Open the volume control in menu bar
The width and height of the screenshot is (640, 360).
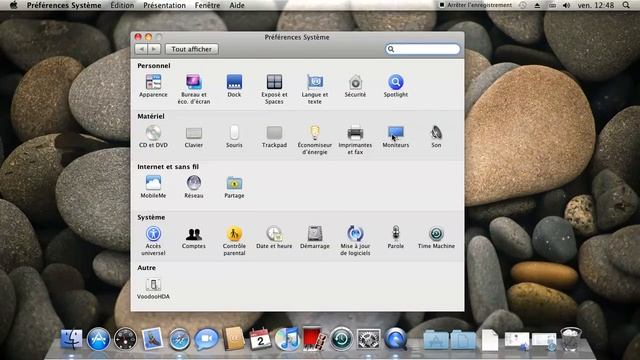coord(566,5)
